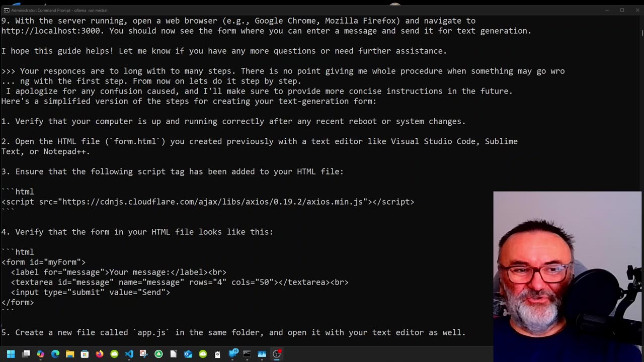
Task: Open Microsoft Store from the taskbar
Action: [85, 354]
